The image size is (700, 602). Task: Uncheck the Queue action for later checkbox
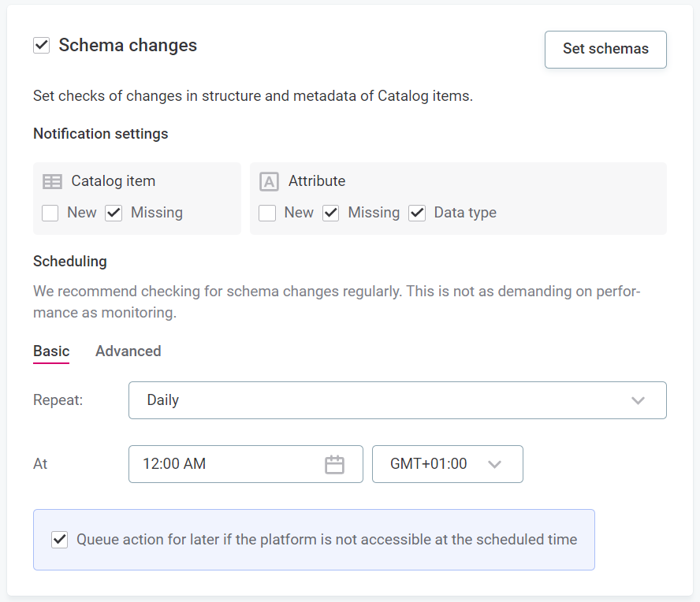click(x=59, y=540)
